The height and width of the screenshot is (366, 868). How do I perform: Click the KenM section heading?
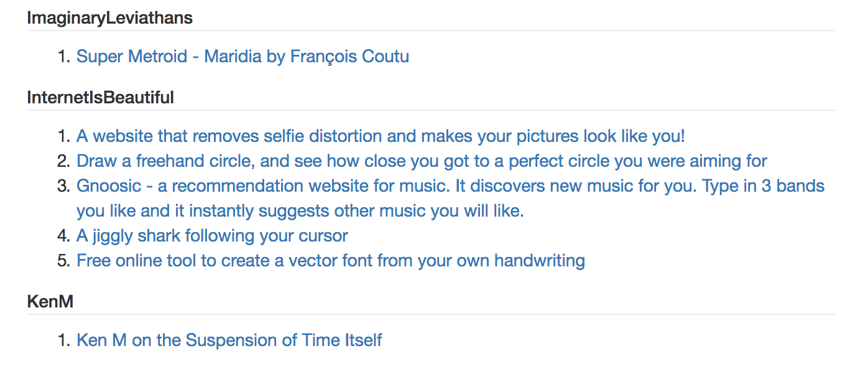coord(50,302)
